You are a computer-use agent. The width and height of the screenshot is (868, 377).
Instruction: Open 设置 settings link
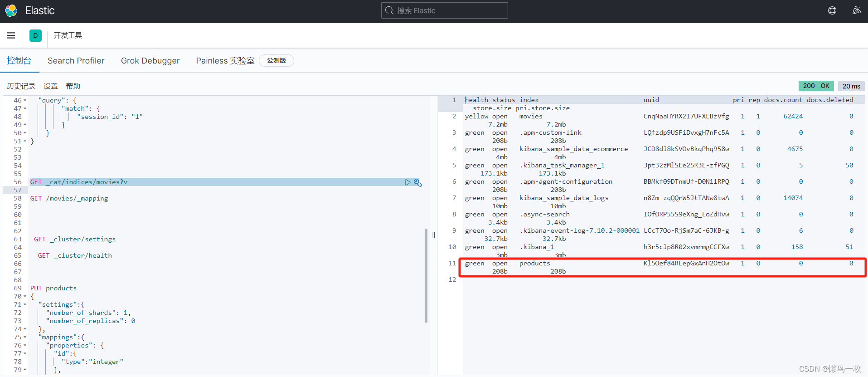(x=51, y=86)
